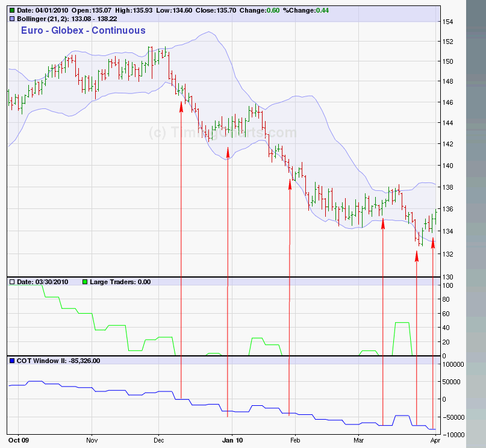Image resolution: width=486 pixels, height=448 pixels.
Task: Click the 'Close:135.70' value
Action: [216, 10]
